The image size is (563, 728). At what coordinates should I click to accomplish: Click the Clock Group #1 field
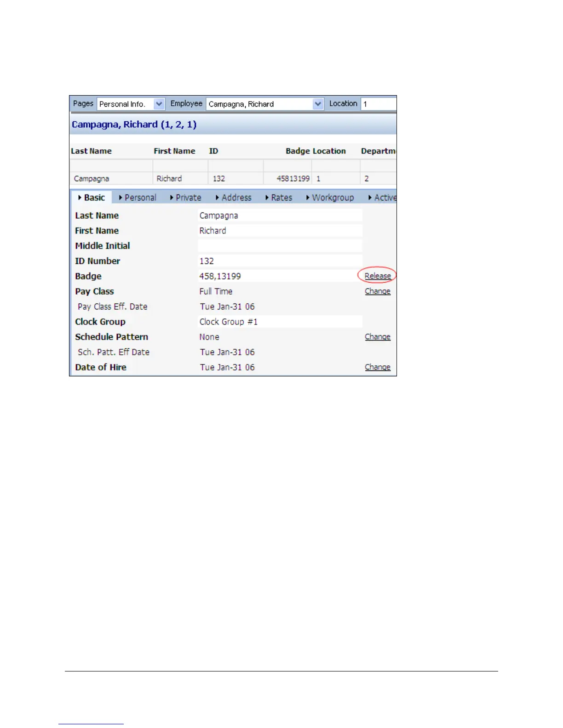(280, 321)
